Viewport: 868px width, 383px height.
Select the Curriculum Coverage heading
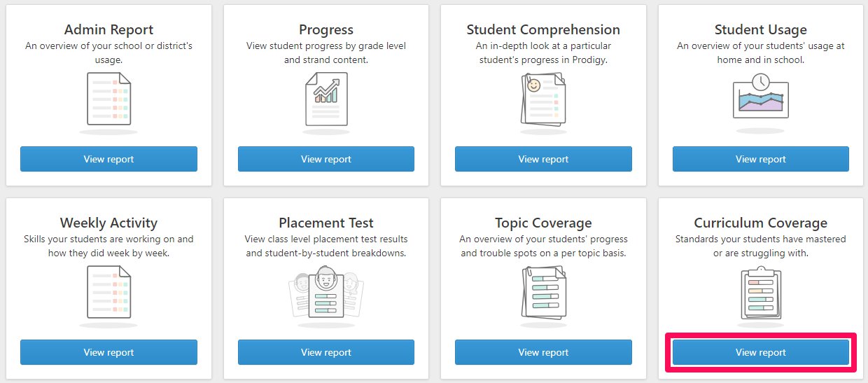click(x=761, y=223)
